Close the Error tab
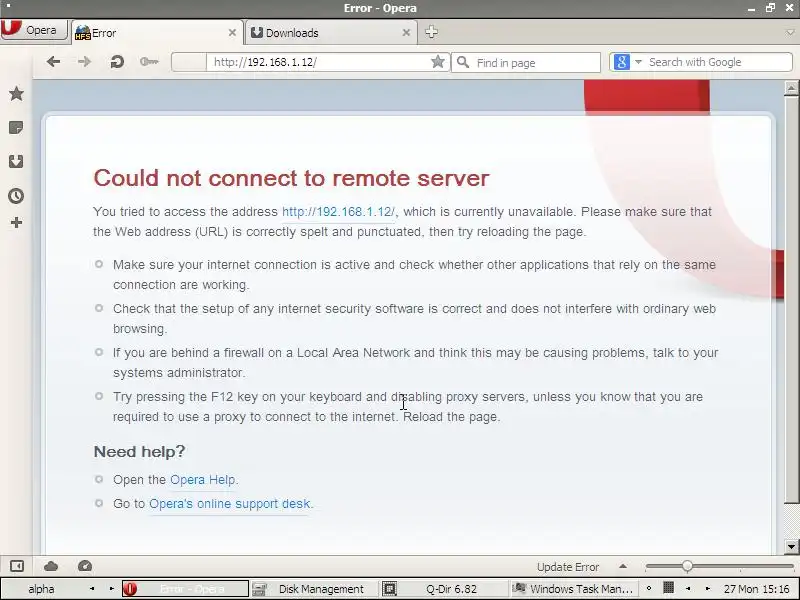Viewport: 800px width, 600px height. pyautogui.click(x=232, y=33)
